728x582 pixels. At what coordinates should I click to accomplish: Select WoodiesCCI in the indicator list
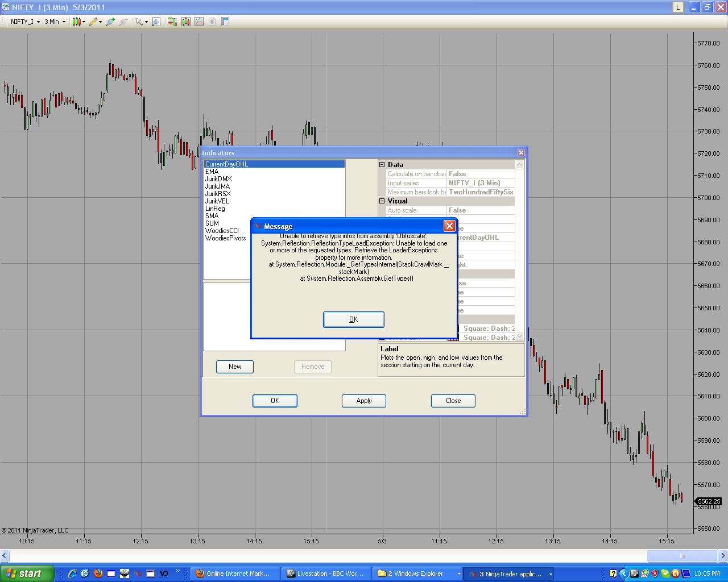tap(227, 231)
